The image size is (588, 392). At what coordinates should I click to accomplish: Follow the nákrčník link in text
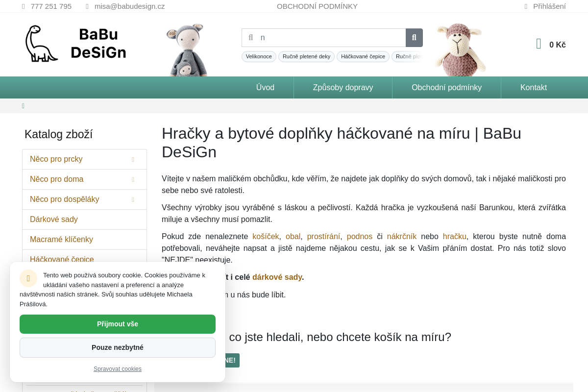[402, 236]
